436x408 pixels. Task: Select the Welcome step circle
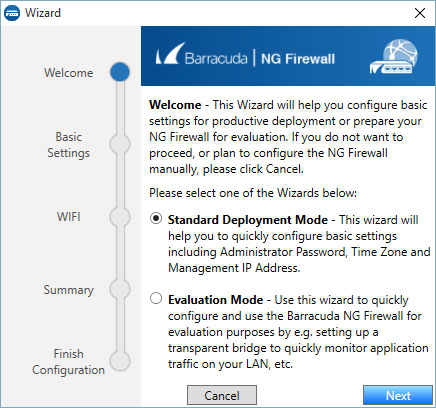click(120, 72)
